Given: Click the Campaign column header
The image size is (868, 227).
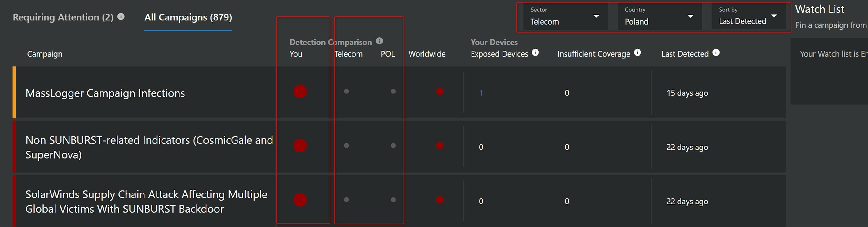Looking at the screenshot, I should pyautogui.click(x=45, y=54).
